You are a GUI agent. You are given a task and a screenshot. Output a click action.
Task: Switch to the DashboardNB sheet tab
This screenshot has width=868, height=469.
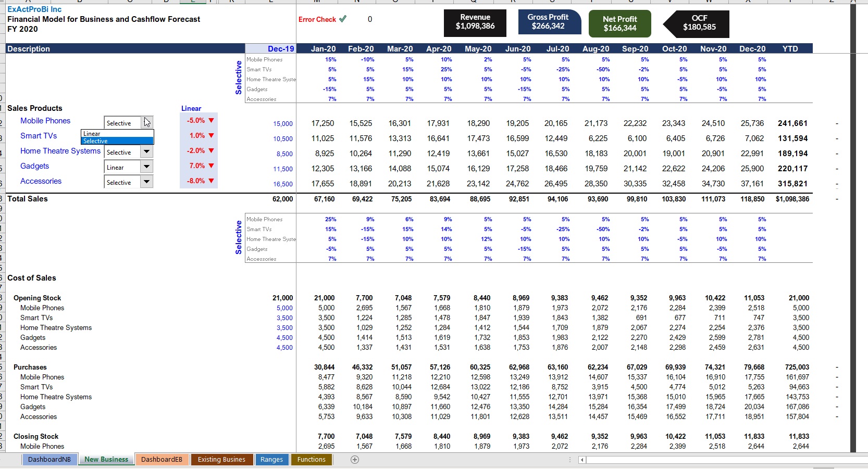point(49,460)
